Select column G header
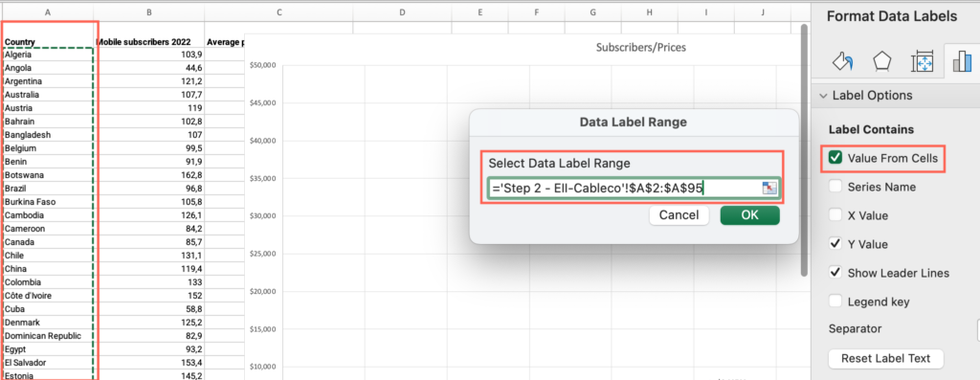This screenshot has width=980, height=380. 593,11
